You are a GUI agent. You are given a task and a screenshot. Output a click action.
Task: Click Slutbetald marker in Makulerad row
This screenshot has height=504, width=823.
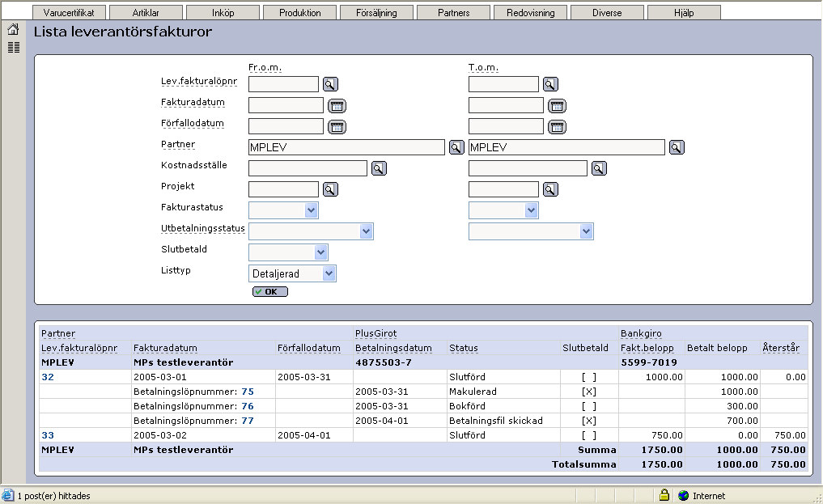point(589,392)
